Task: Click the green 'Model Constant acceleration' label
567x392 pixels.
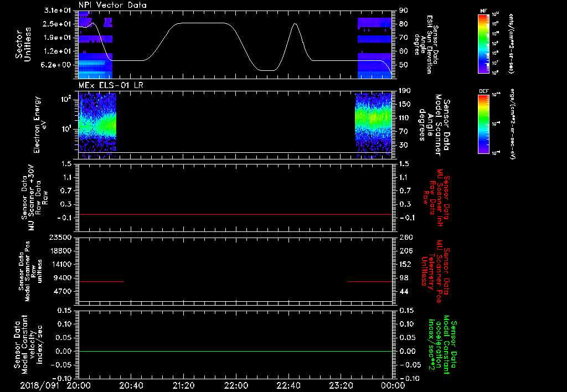Action: click(x=442, y=345)
